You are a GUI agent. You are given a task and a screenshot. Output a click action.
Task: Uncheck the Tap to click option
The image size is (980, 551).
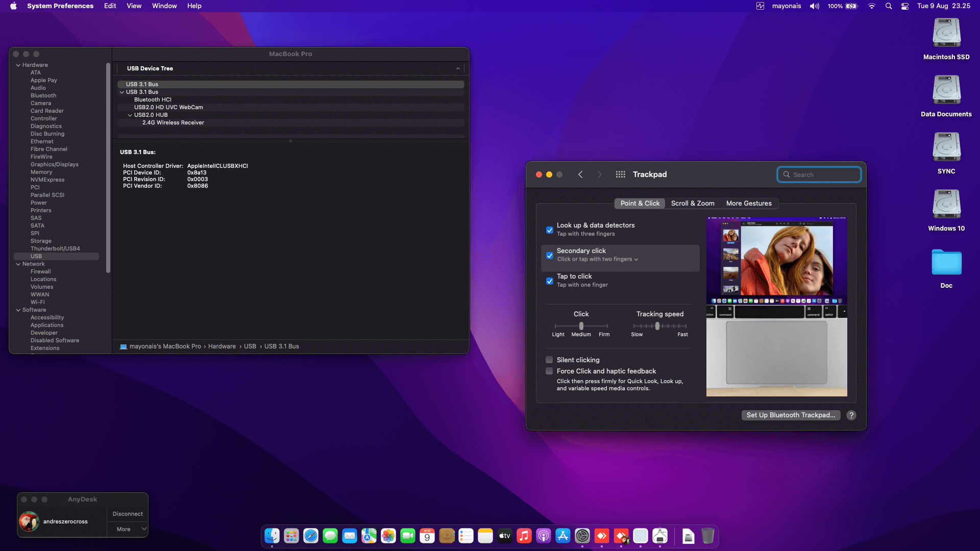[550, 281]
